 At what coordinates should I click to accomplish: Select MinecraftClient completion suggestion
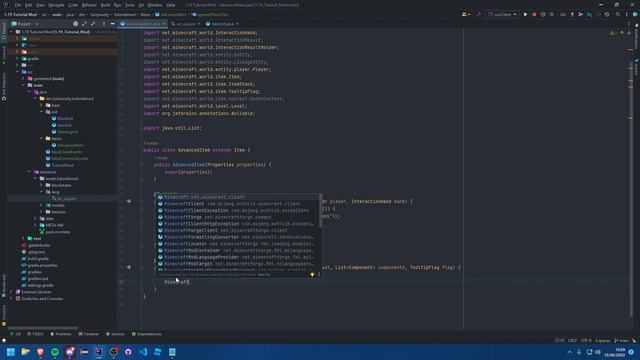pos(237,204)
